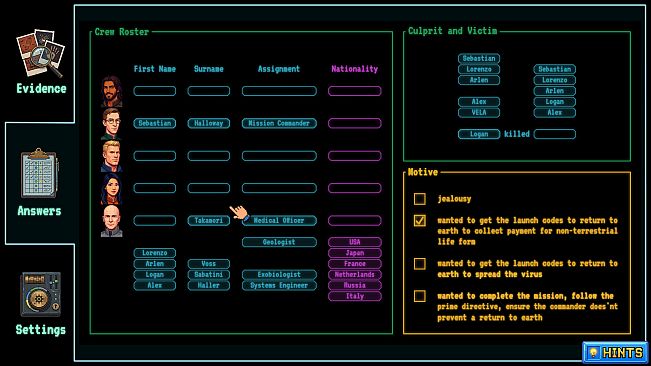The width and height of the screenshot is (651, 366).
Task: Choose Arlen in the victim list
Action: click(555, 91)
